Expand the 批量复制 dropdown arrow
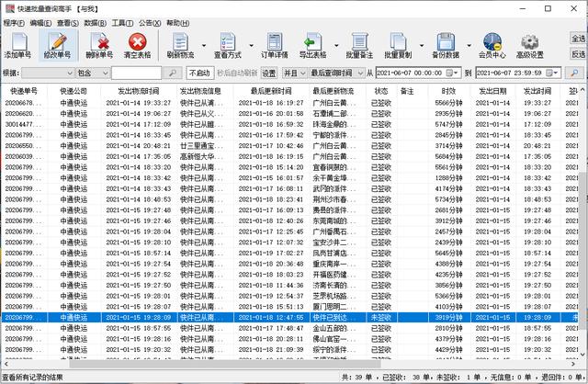588x384 pixels. (x=422, y=46)
